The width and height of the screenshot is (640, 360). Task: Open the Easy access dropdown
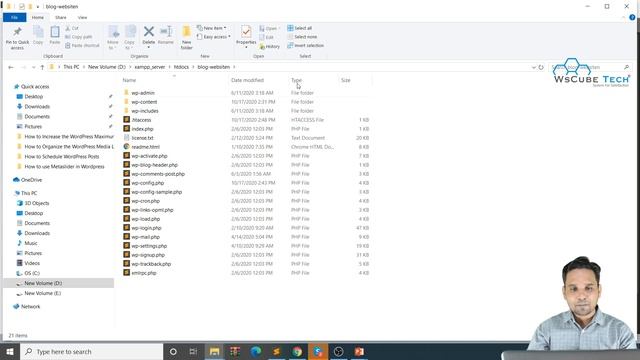213,37
